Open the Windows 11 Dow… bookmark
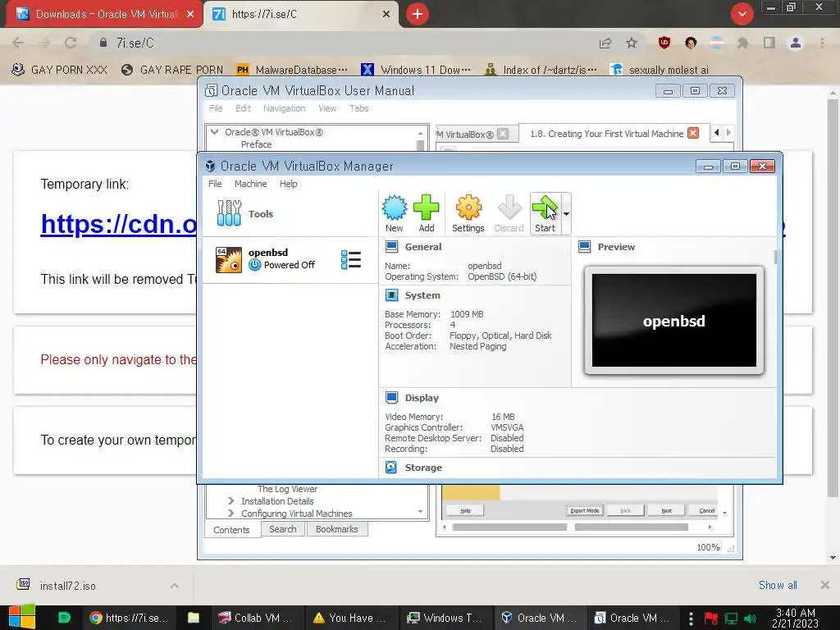The image size is (840, 630). point(416,70)
